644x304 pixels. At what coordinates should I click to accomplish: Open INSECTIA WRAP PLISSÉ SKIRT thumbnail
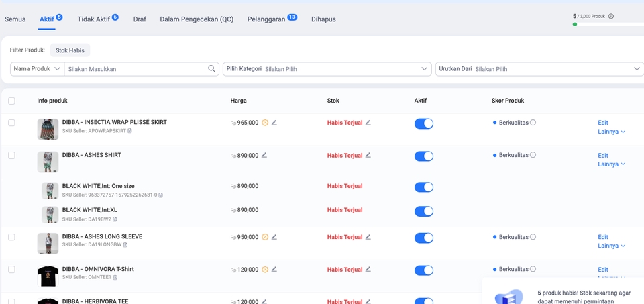48,130
